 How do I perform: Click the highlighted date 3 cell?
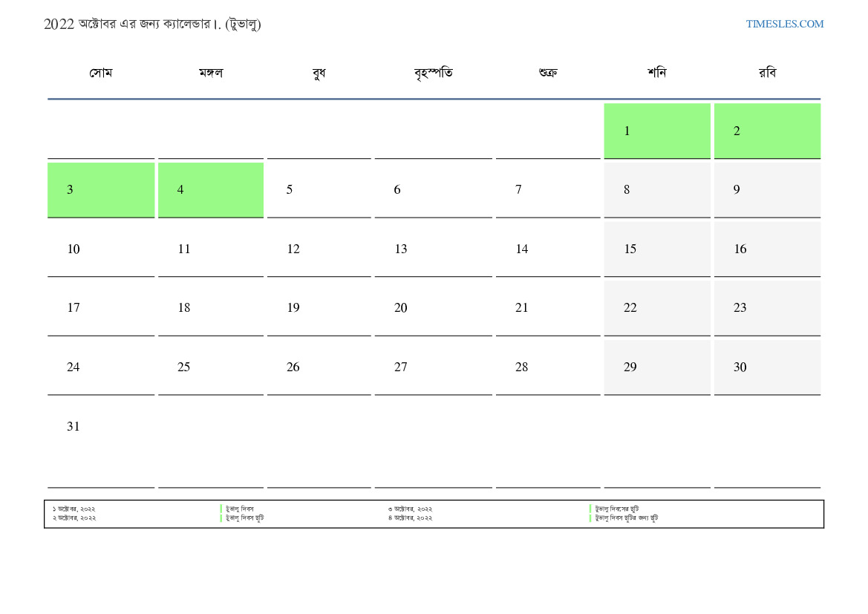click(x=101, y=190)
